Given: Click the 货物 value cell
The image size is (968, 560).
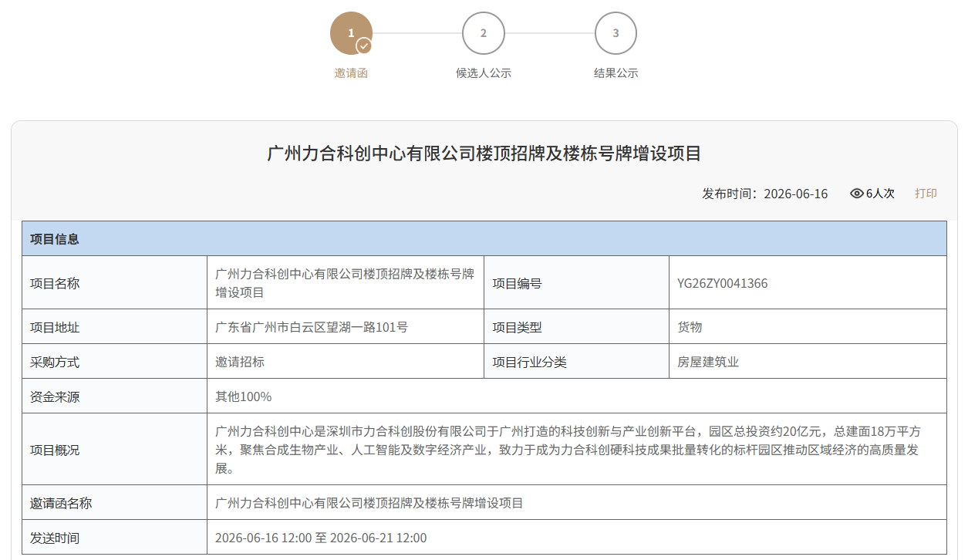Looking at the screenshot, I should tap(808, 327).
